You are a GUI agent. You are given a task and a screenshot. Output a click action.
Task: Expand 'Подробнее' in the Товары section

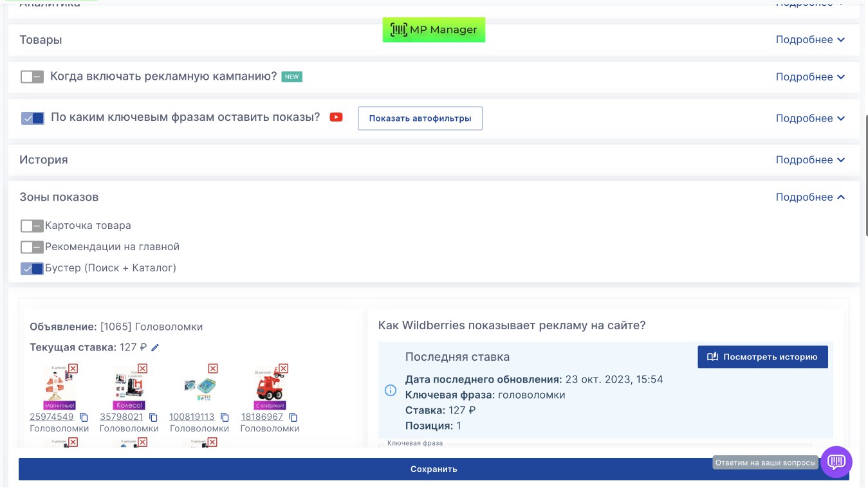809,40
